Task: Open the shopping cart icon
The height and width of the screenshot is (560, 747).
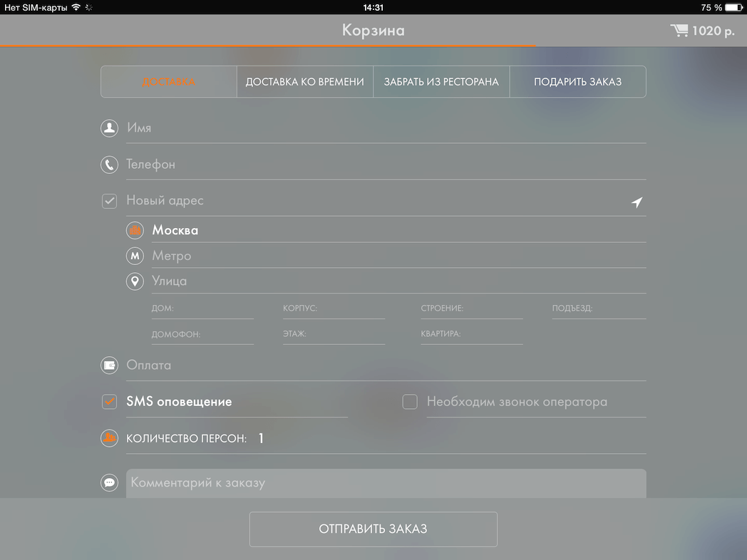Action: [679, 31]
